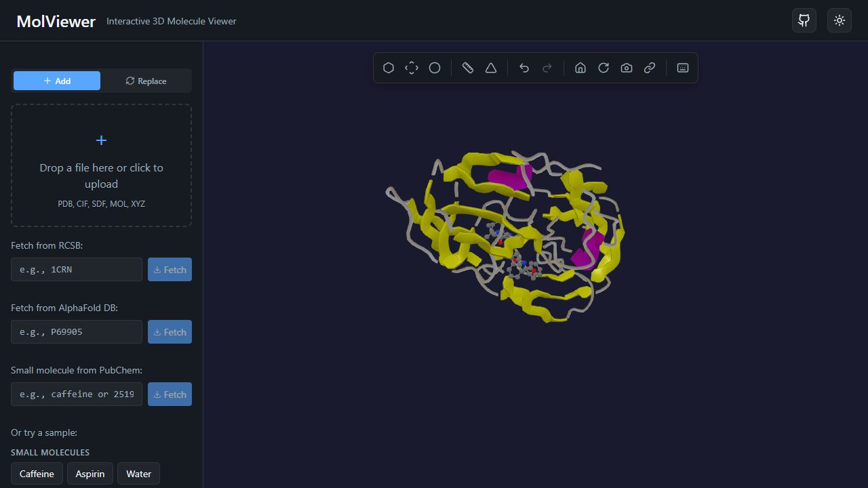Activate the triangle angle measurement tool
The image size is (868, 488).
[491, 68]
